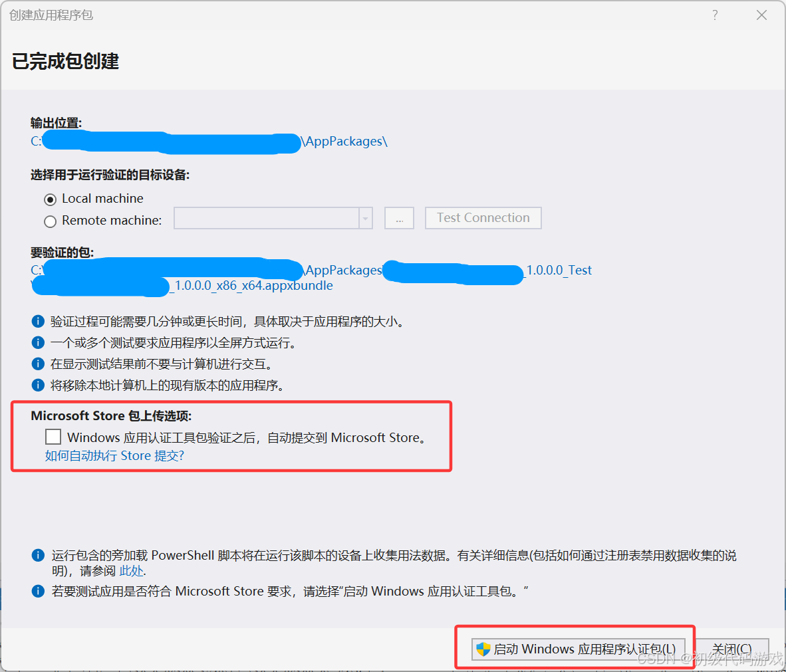Open the remote machine name dropdown arrow
The image size is (786, 672).
point(366,219)
